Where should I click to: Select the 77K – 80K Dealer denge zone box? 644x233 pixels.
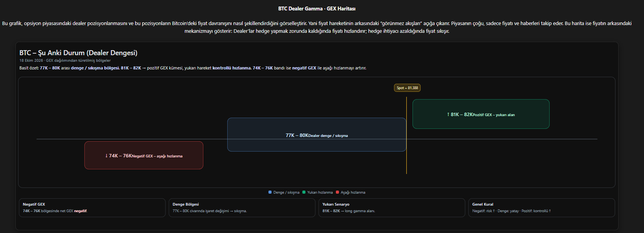coord(317,135)
